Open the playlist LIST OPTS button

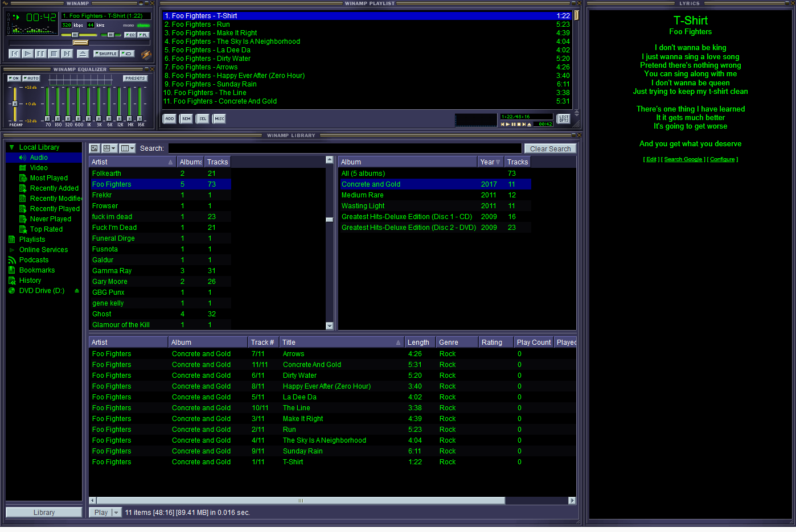pos(563,118)
